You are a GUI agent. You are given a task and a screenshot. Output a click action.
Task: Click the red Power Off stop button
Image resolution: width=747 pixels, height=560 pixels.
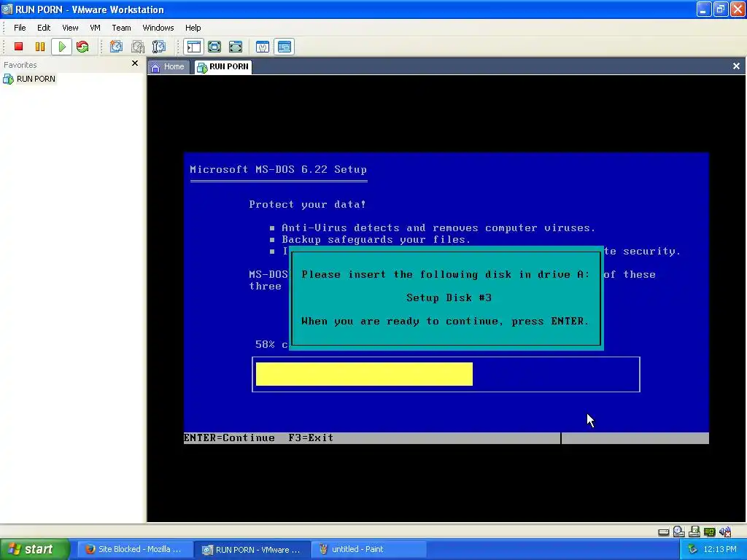[18, 47]
